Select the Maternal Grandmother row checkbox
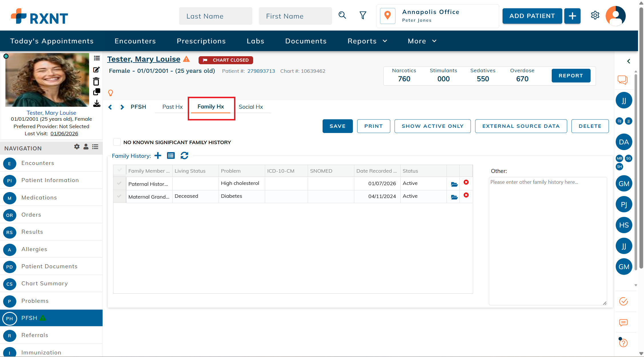 click(119, 196)
